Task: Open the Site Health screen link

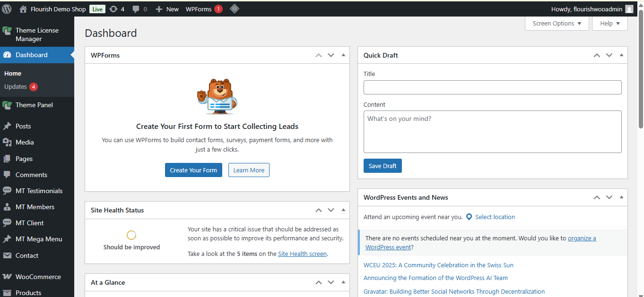Action: (x=302, y=254)
